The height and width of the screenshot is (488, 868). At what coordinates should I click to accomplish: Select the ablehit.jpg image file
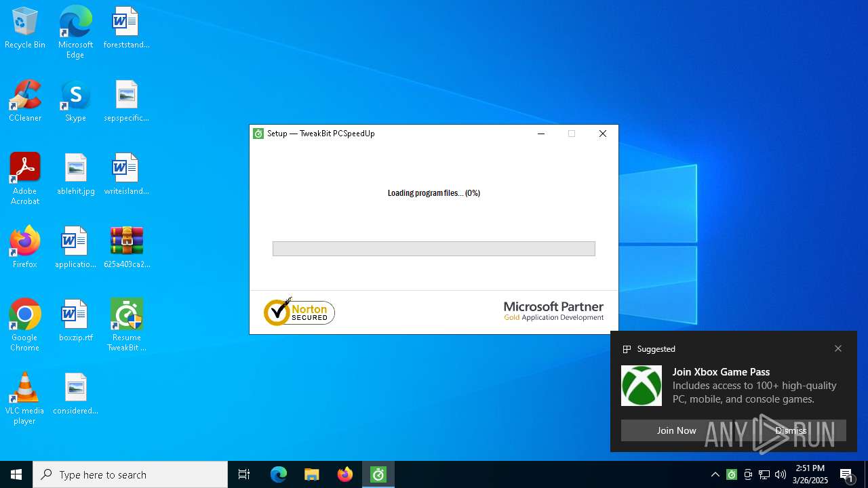click(75, 175)
